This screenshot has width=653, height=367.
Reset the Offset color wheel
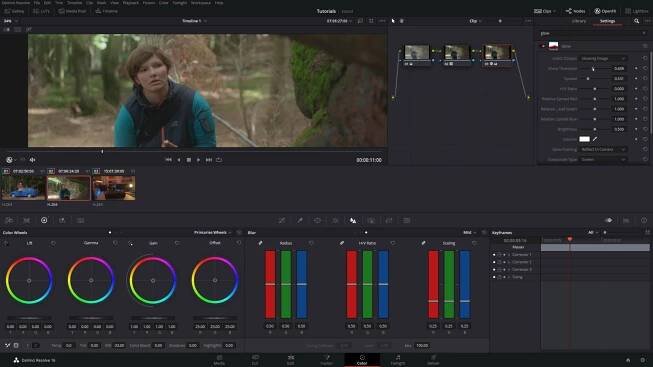click(x=239, y=243)
